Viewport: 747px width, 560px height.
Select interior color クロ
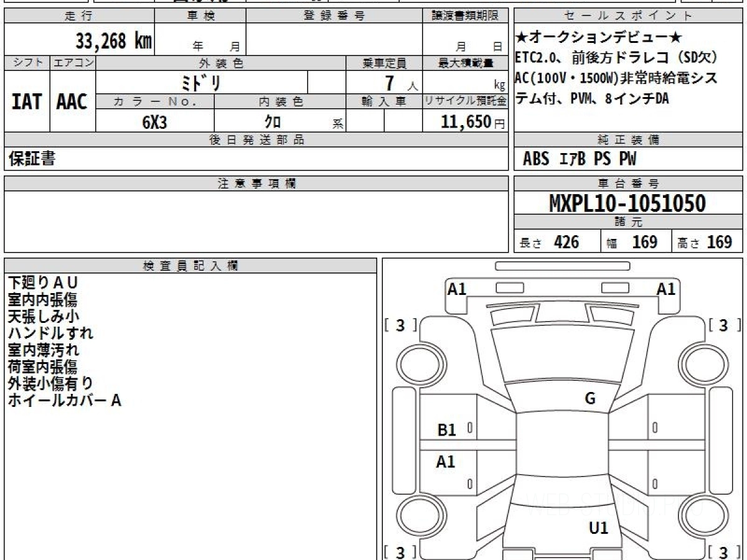(x=273, y=122)
